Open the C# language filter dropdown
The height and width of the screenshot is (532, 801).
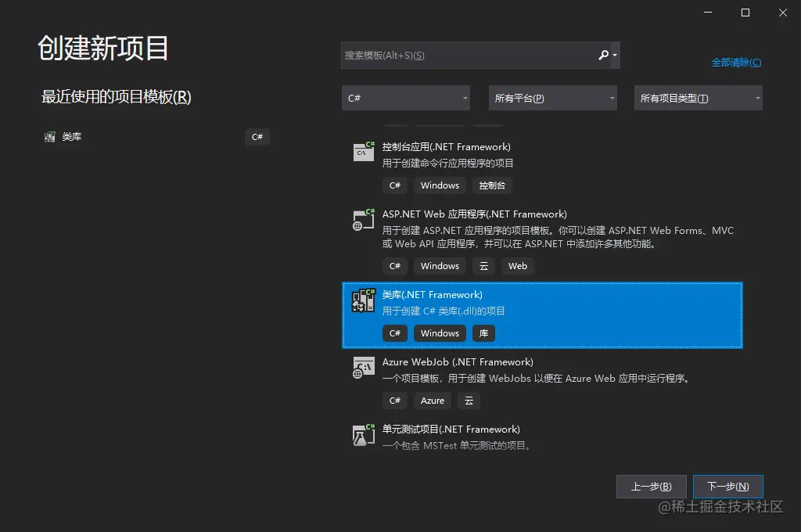tap(406, 98)
